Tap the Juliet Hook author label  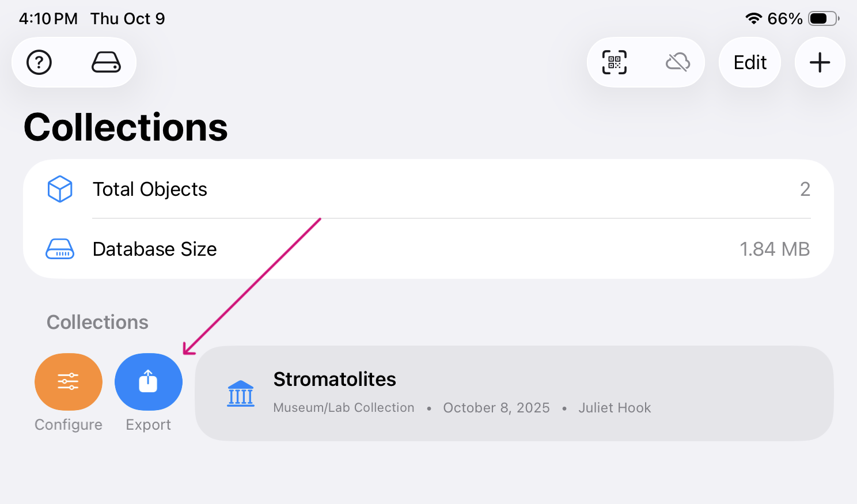click(x=615, y=408)
